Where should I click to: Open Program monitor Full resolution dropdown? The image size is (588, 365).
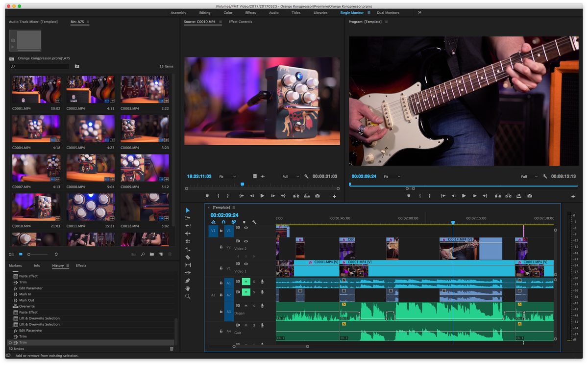[x=529, y=176]
